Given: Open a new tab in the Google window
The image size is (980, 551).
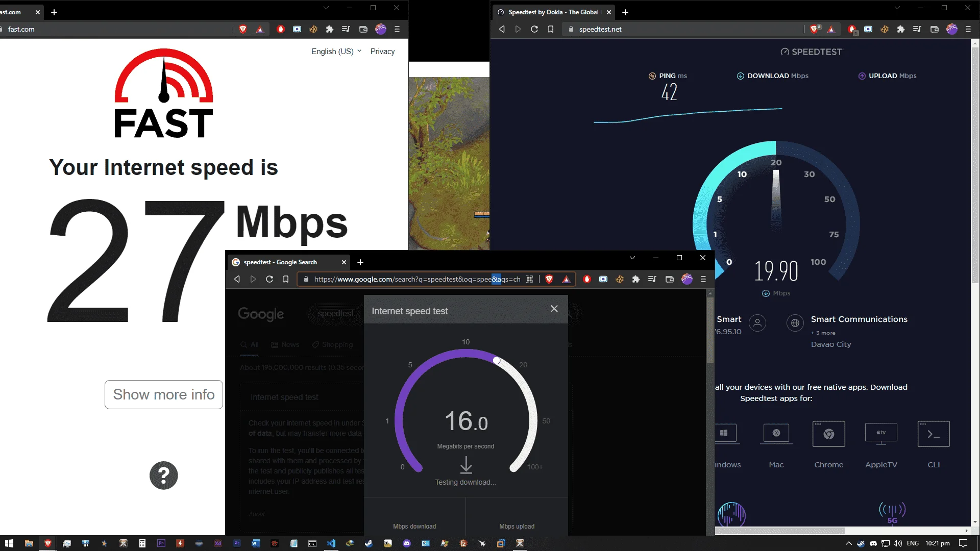Looking at the screenshot, I should [360, 262].
